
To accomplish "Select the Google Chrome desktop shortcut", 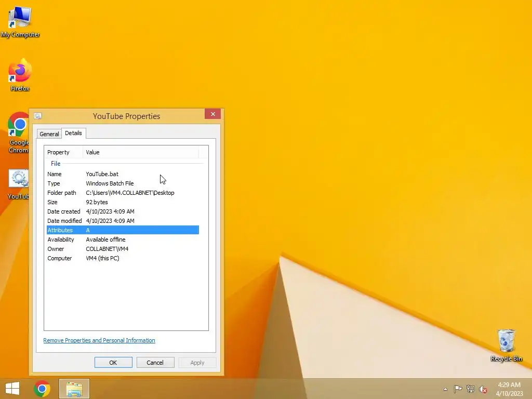I will 19,132.
